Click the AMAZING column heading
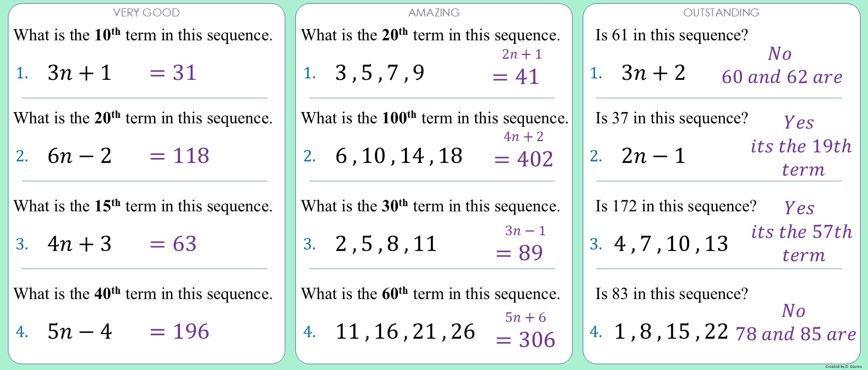 434,13
